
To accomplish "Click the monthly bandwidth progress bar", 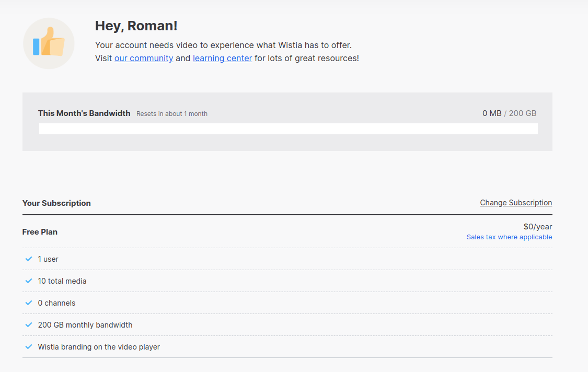I will (x=289, y=129).
